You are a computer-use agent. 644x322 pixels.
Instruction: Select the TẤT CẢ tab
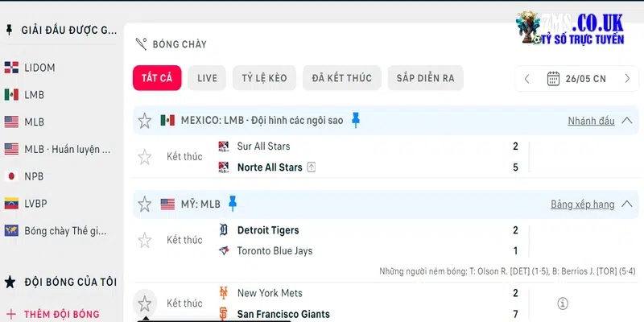157,78
